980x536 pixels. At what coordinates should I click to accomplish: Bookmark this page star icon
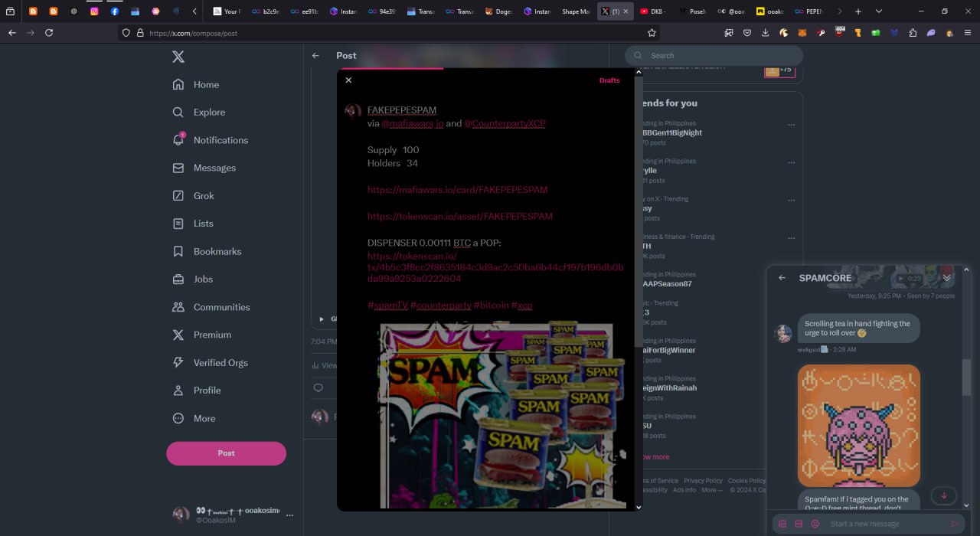[652, 33]
